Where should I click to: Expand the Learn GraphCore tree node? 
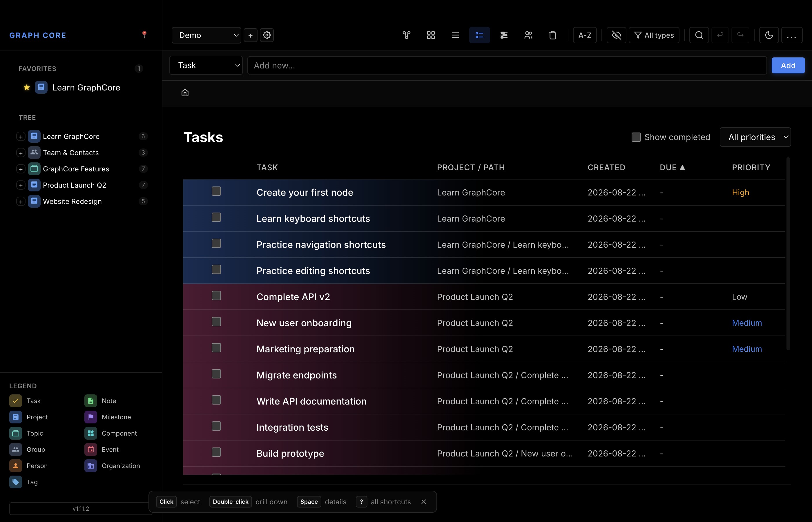click(21, 137)
